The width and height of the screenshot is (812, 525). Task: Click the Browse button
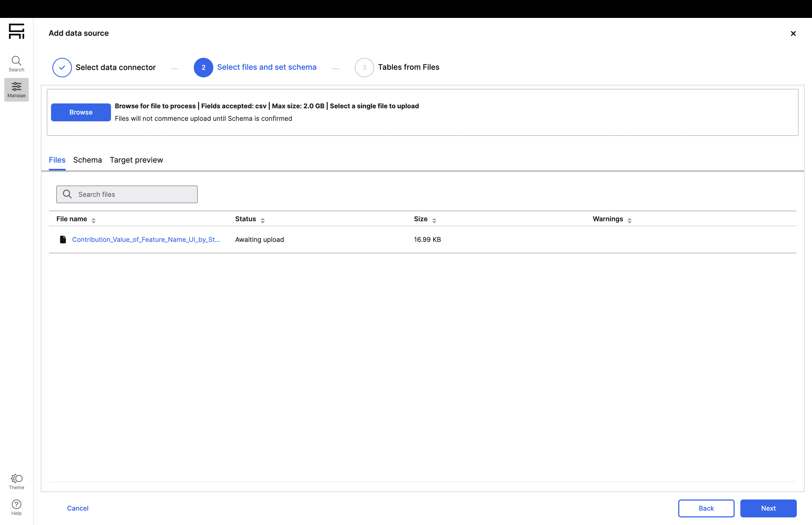click(x=81, y=112)
